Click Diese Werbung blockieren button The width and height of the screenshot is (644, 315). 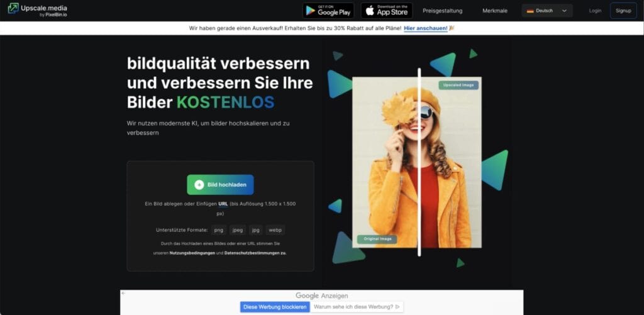click(275, 307)
